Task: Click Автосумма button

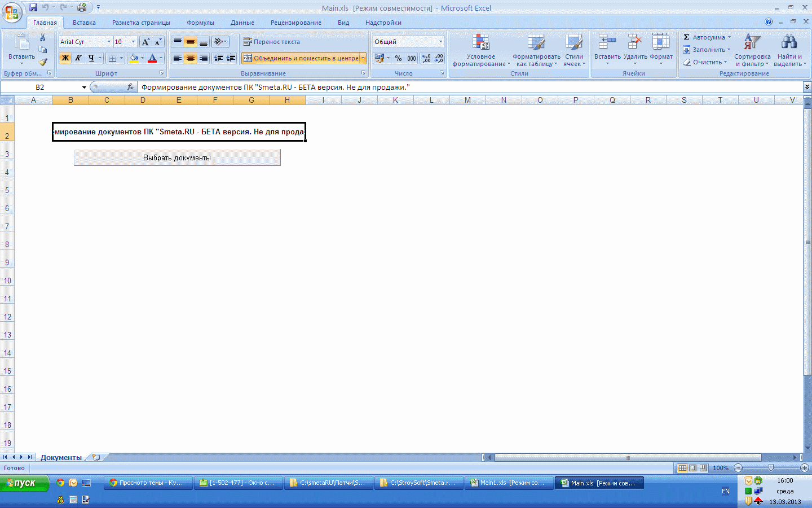Action: click(x=707, y=37)
